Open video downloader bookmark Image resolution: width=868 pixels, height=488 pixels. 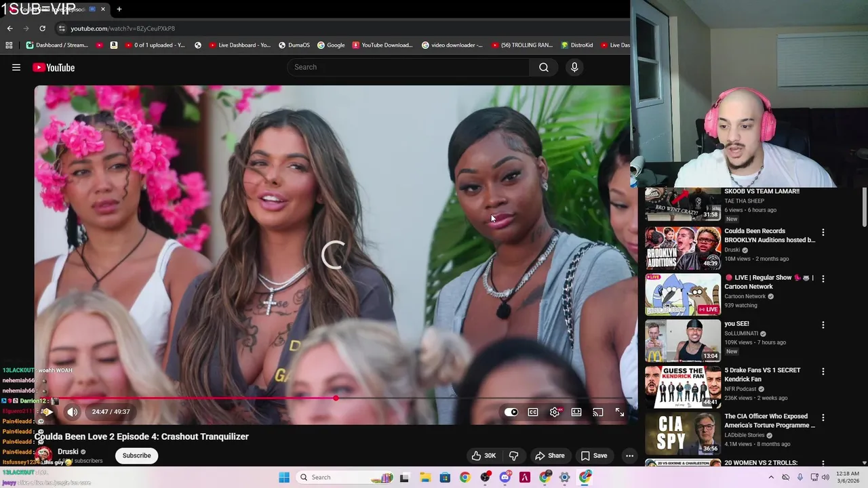click(452, 45)
